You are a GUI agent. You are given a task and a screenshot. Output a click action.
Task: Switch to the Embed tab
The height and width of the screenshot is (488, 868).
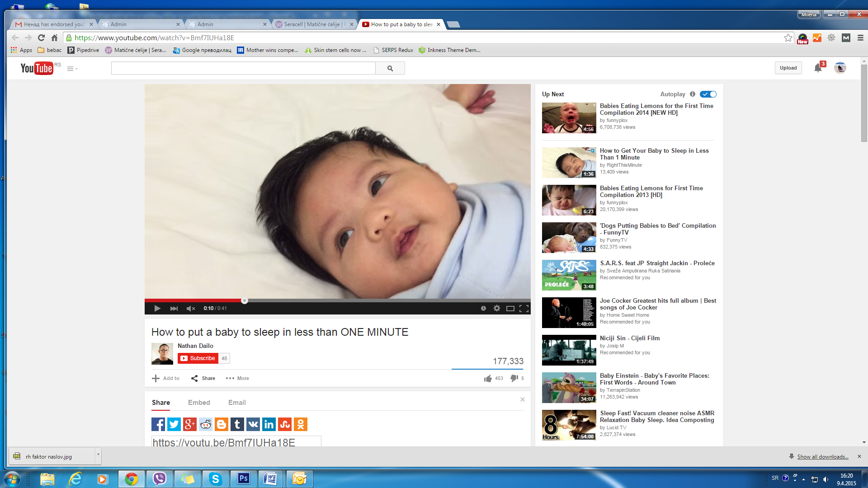(x=199, y=402)
